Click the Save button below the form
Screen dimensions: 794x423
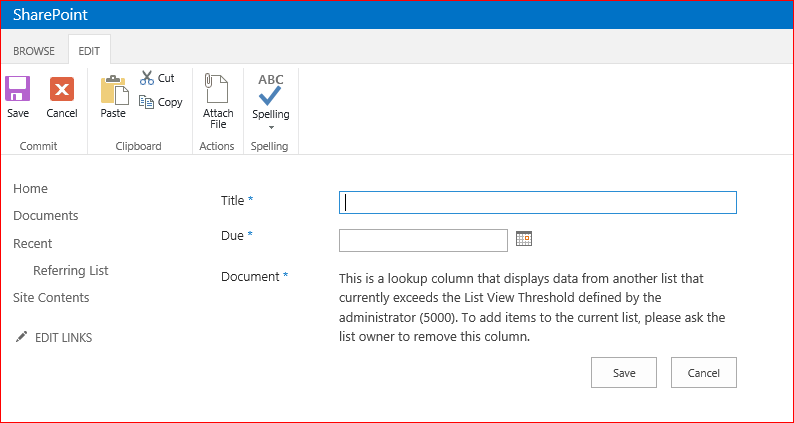(x=623, y=373)
